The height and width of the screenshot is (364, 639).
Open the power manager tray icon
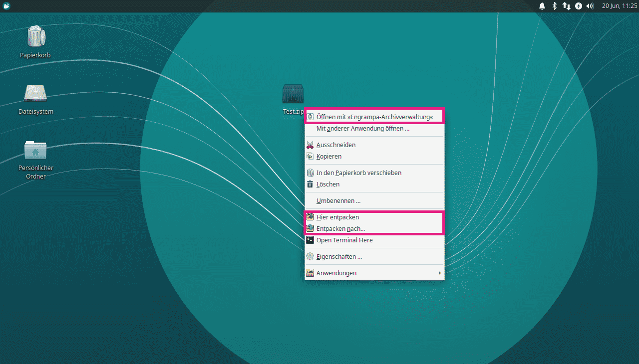point(579,6)
